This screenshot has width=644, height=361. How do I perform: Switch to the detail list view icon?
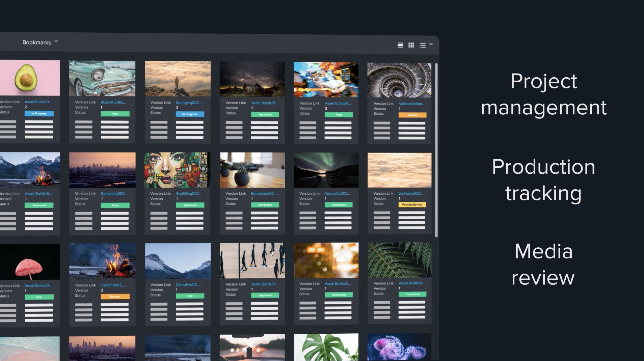(400, 45)
